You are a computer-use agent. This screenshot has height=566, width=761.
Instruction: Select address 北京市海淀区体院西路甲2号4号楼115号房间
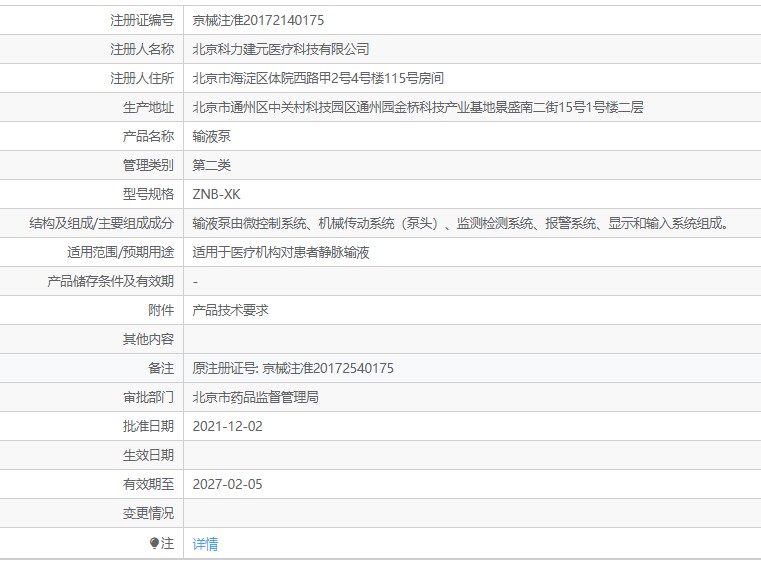coord(318,78)
